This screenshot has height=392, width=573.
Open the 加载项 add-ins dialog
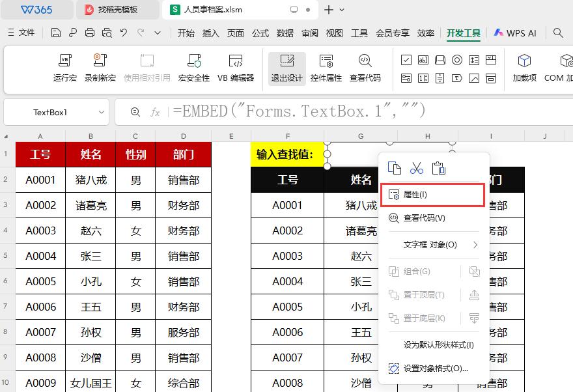524,68
